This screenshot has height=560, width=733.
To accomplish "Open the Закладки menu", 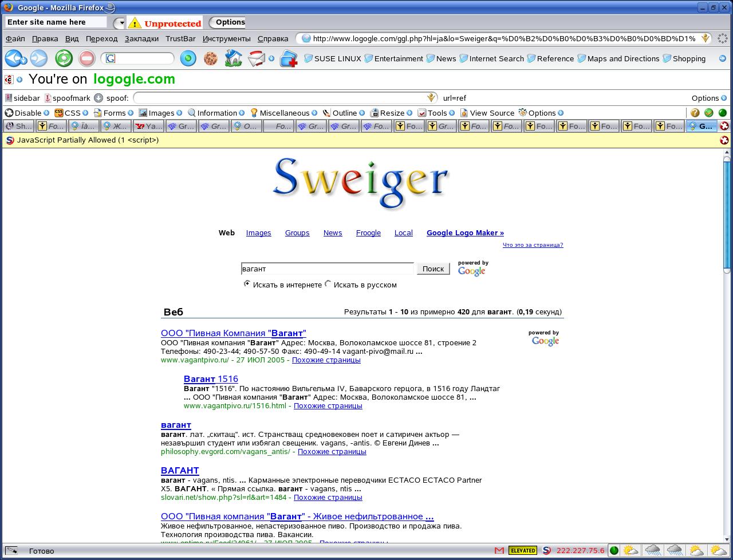I will pos(141,38).
